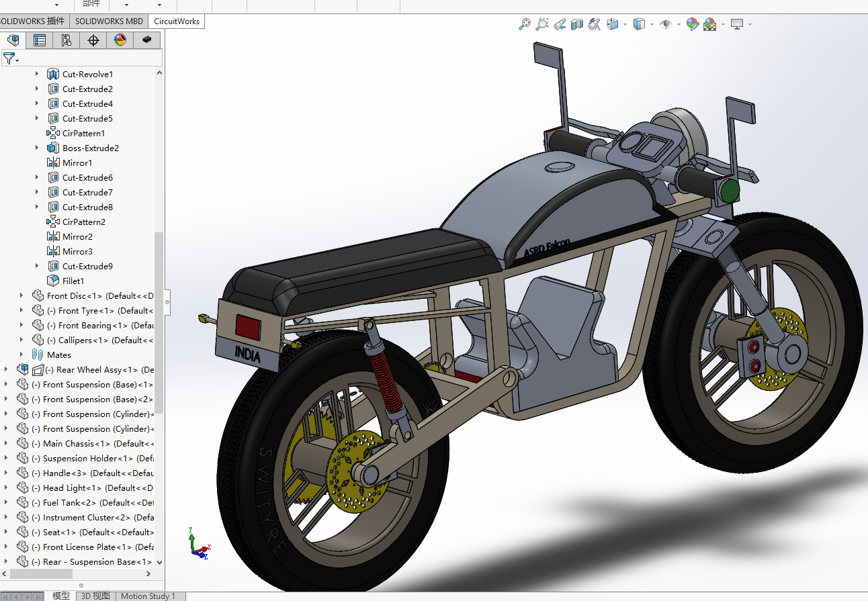Select CirPattern1 in the feature tree
Image resolution: width=868 pixels, height=601 pixels.
tap(83, 133)
